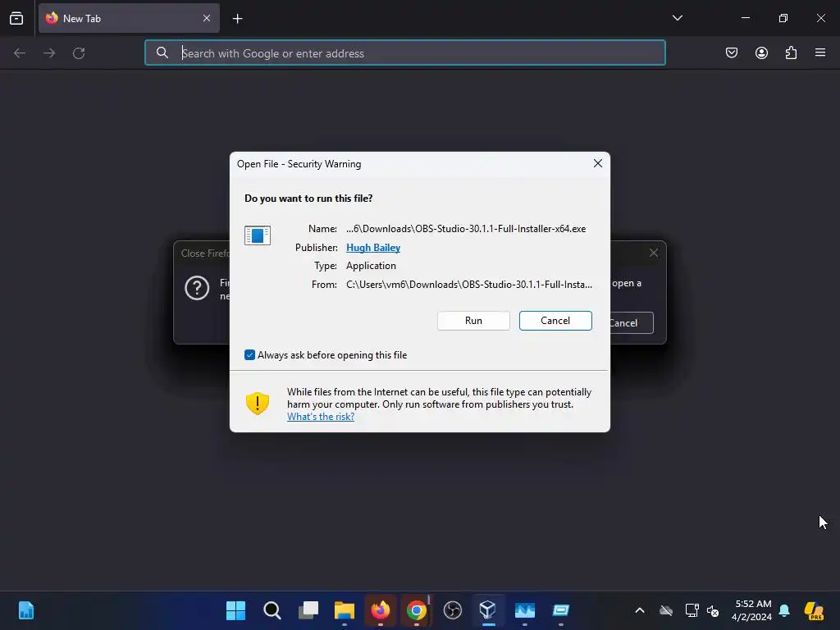Click the yellow warning shield icon
This screenshot has width=840, height=630.
click(x=257, y=404)
